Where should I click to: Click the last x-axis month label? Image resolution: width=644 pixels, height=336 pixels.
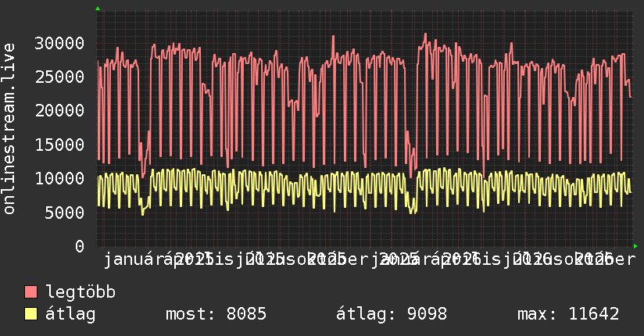click(x=595, y=259)
